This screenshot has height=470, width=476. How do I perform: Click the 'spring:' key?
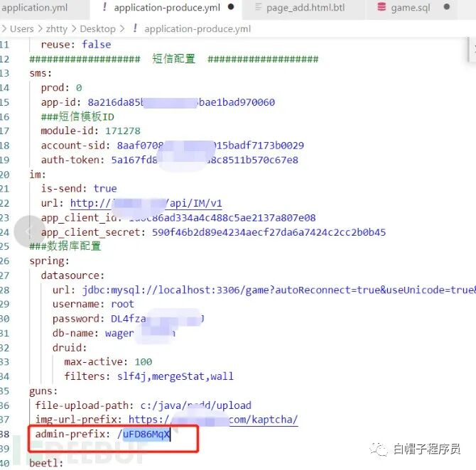coord(50,261)
